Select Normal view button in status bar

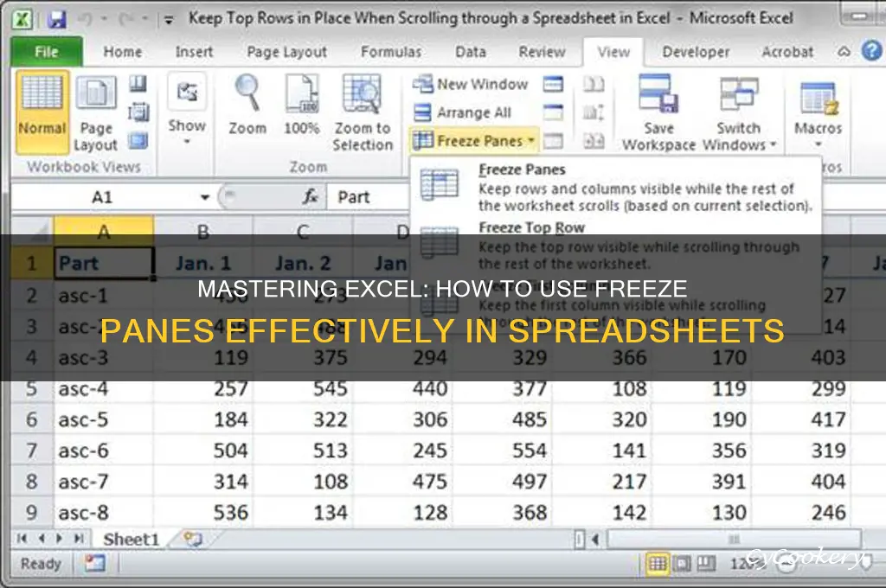tap(658, 563)
